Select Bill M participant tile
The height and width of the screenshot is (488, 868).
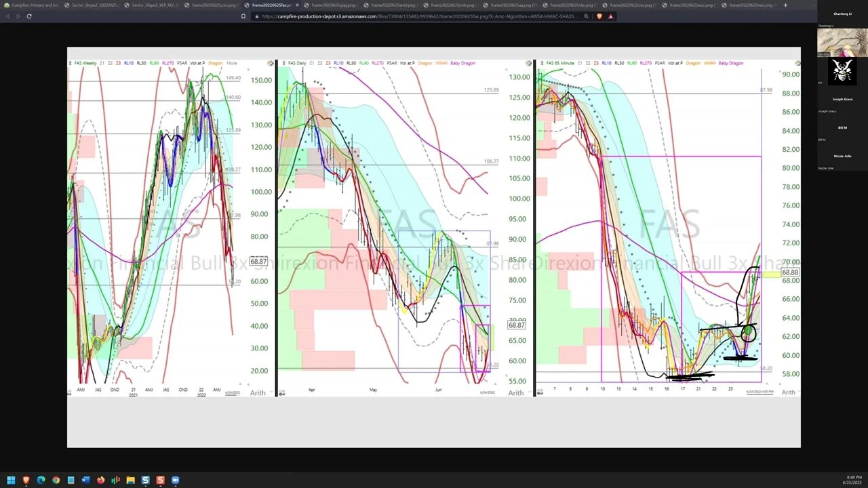click(x=842, y=127)
